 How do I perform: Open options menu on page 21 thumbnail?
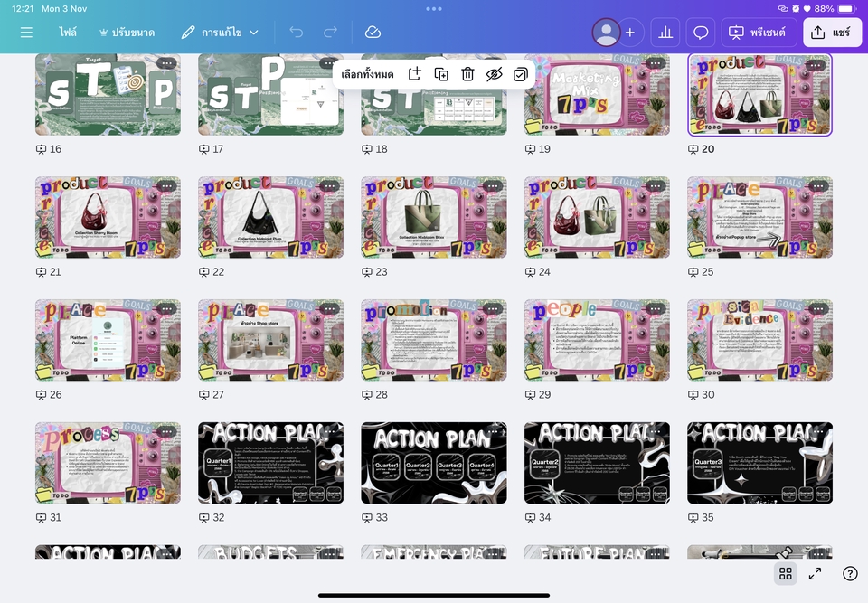pyautogui.click(x=165, y=186)
